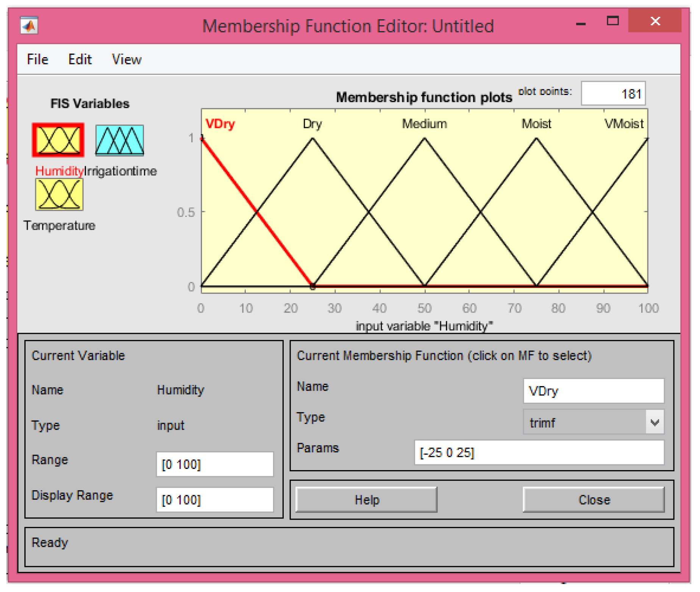The image size is (700, 592).
Task: Expand the membership function Type dropdown
Action: pos(654,422)
